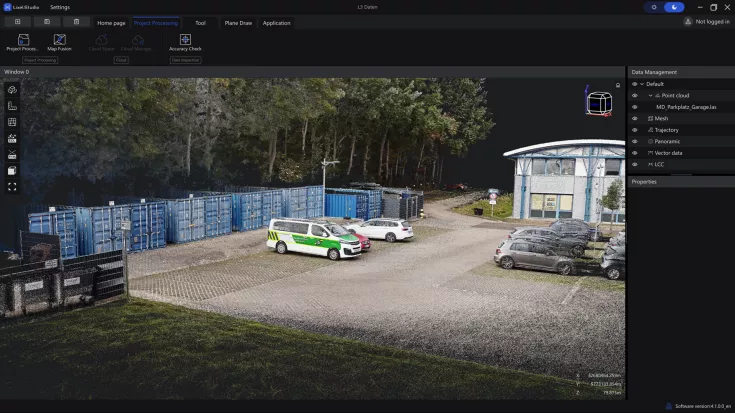Screen dimensions: 735x413
Task: Select MD_Parkplatz_Garage.las file row
Action: tap(681, 107)
